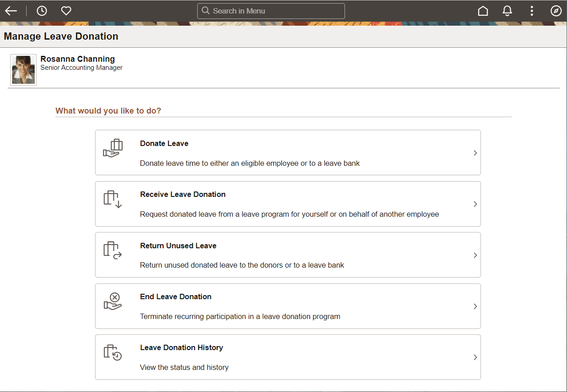
Task: Click the Donate Leave hand-with-suitcase icon
Action: click(113, 148)
